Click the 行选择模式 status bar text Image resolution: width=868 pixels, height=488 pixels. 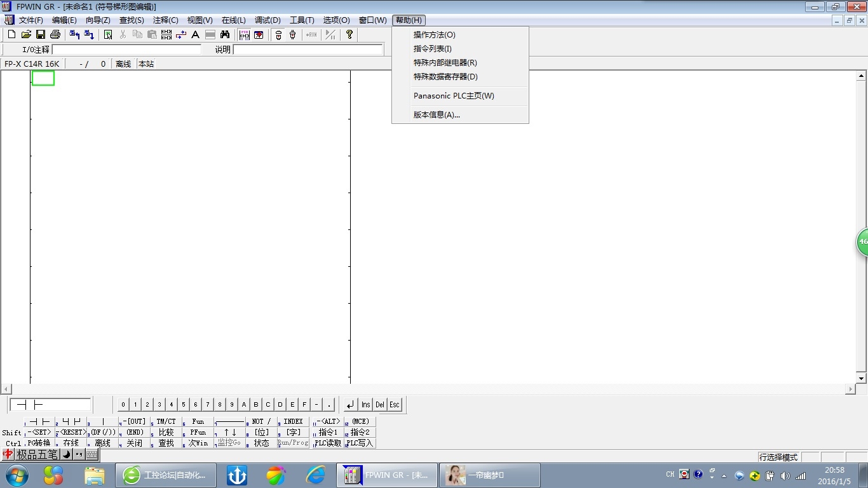coord(778,457)
